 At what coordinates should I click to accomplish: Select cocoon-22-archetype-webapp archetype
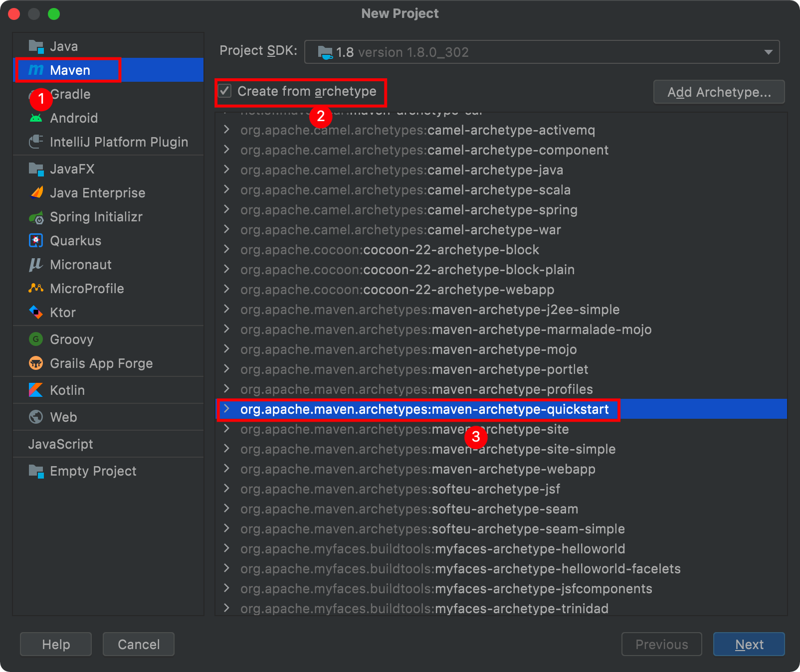[x=501, y=290]
